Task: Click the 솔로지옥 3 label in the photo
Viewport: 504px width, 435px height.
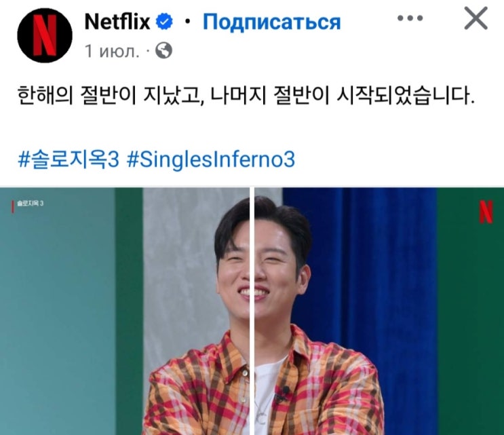Action: pyautogui.click(x=31, y=204)
